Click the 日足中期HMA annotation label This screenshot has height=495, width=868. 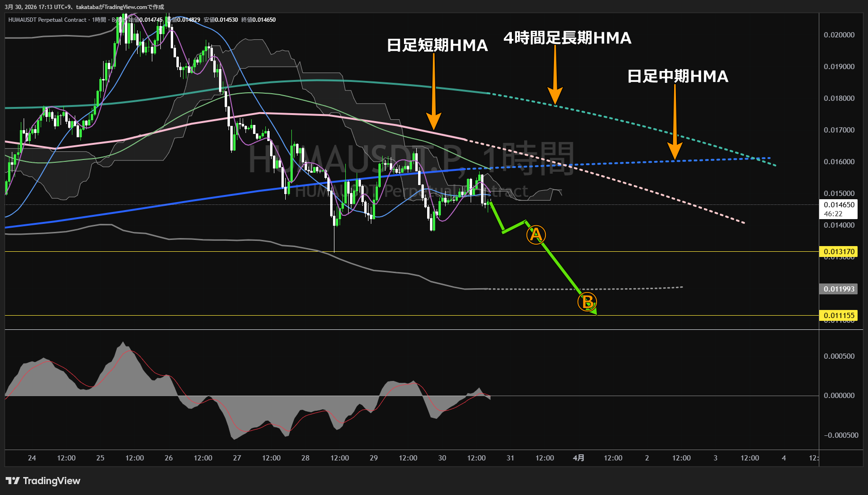677,76
